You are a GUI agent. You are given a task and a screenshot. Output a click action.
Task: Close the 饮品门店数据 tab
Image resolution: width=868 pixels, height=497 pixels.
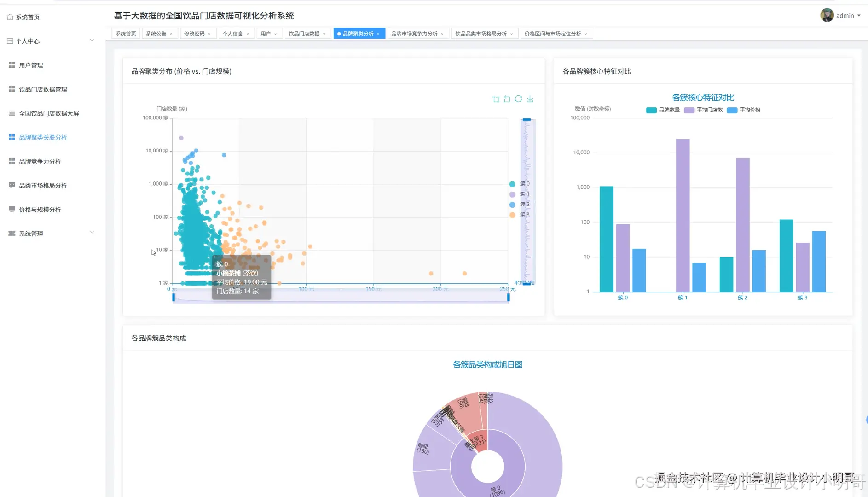[x=324, y=34]
